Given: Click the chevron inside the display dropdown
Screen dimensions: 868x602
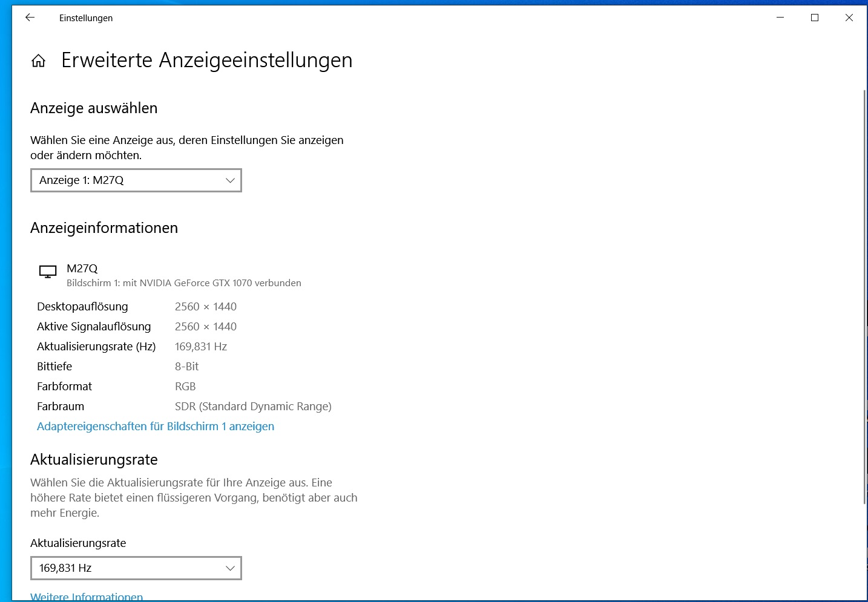Looking at the screenshot, I should (x=229, y=180).
